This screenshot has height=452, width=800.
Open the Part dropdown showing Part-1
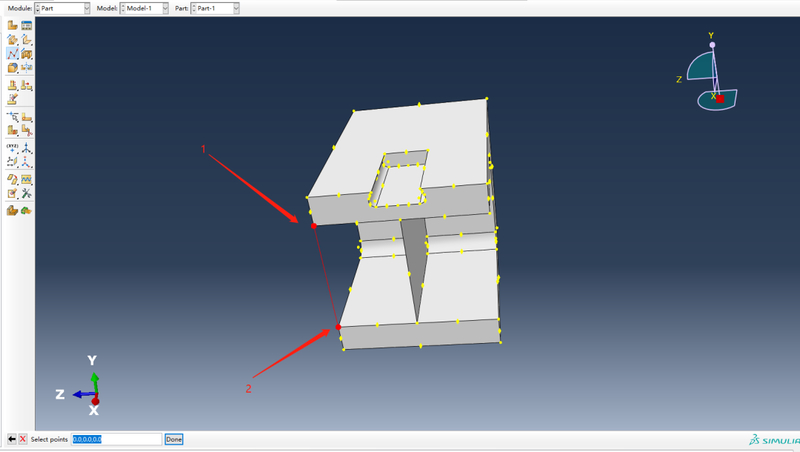(215, 8)
